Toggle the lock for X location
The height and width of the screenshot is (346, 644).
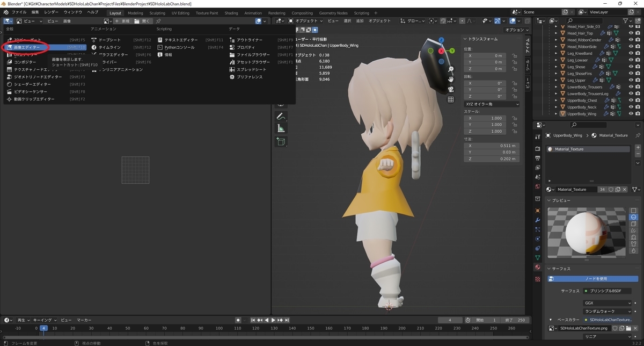515,55
